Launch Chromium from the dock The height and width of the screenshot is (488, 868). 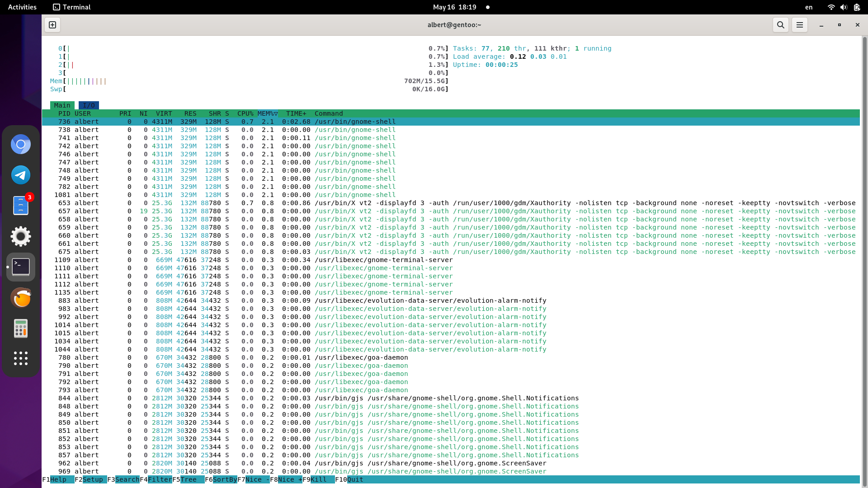tap(21, 145)
